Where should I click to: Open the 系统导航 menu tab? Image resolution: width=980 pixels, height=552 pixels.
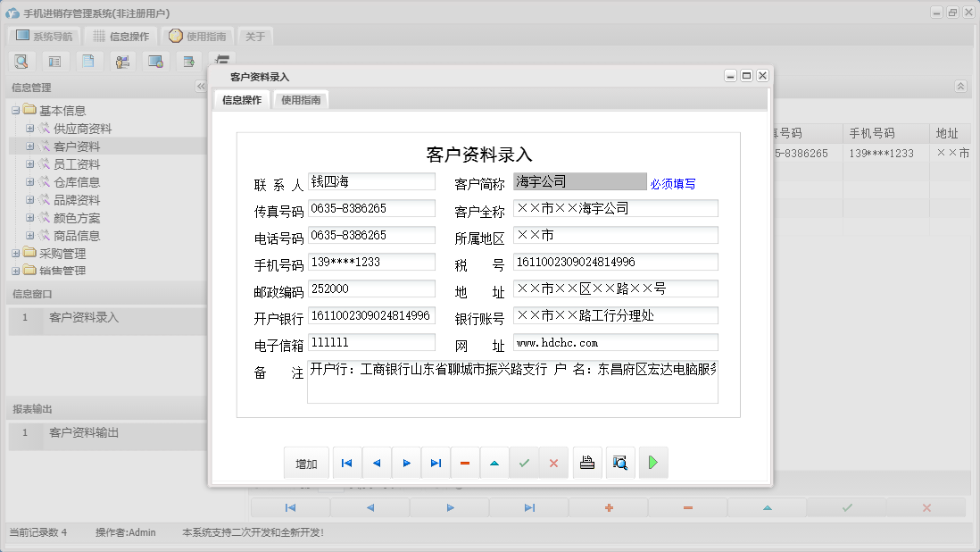pyautogui.click(x=43, y=36)
